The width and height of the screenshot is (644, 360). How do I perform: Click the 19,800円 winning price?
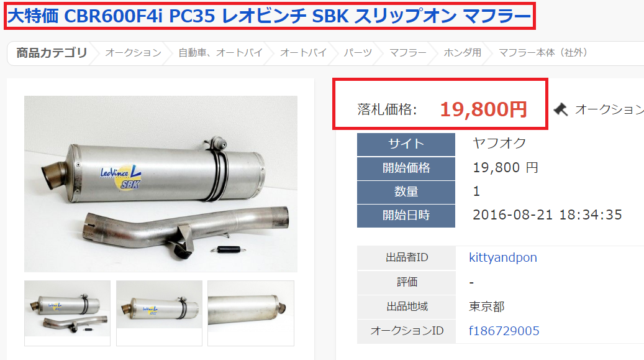point(483,109)
